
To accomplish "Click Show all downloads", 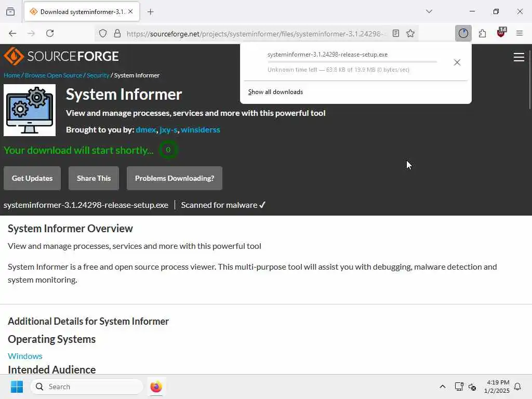I will click(x=275, y=92).
